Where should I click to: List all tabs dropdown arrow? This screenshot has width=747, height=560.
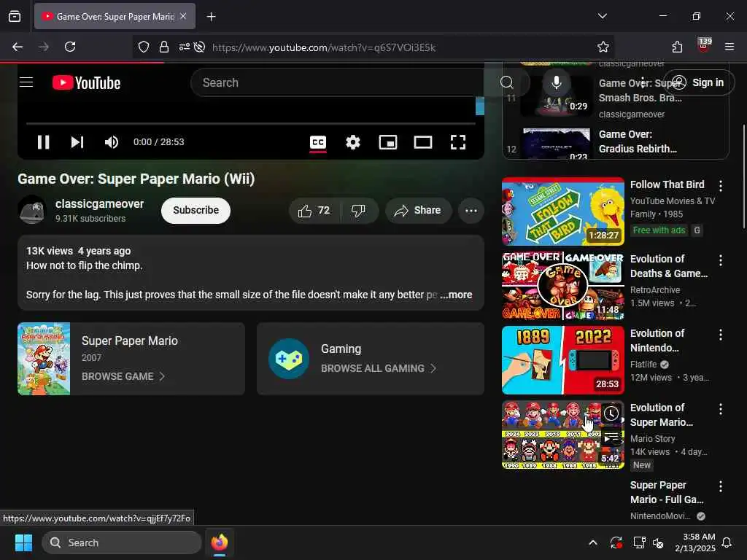click(x=602, y=16)
